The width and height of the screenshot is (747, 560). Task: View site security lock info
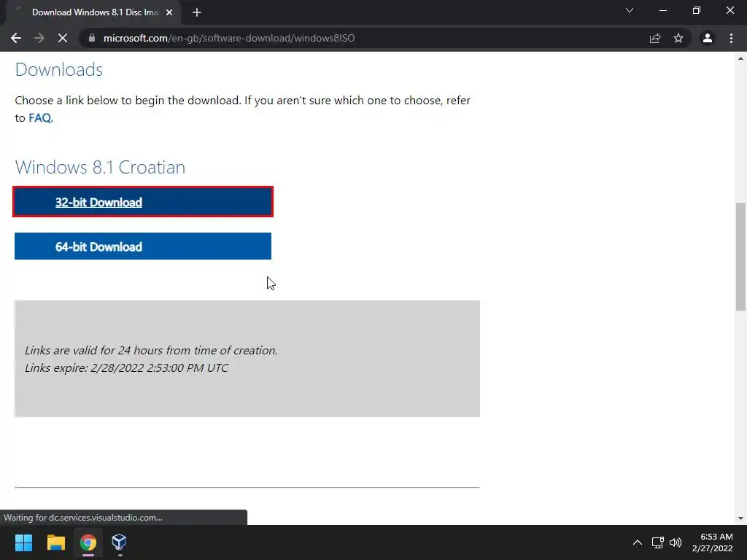point(92,38)
